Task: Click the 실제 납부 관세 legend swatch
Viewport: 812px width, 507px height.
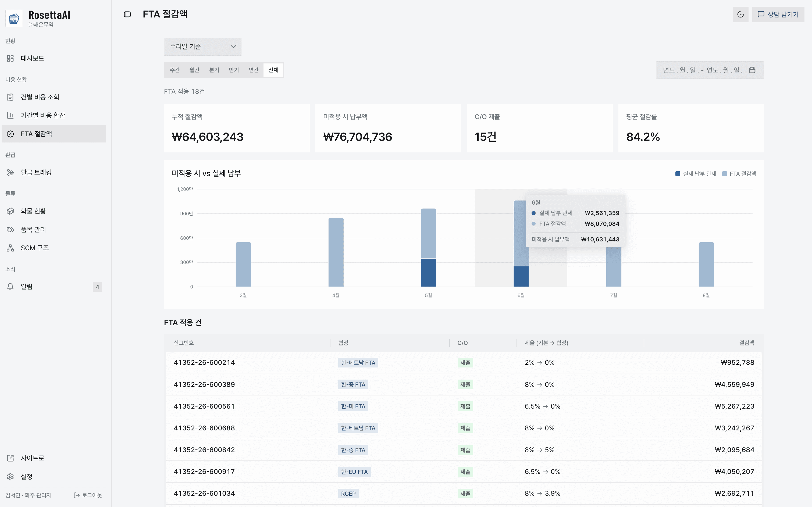Action: [x=678, y=174]
